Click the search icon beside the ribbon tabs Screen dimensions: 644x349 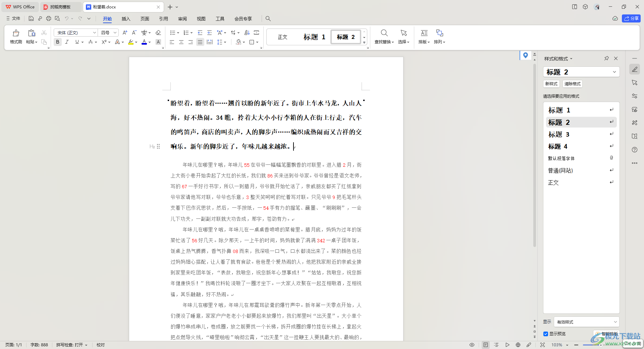(268, 18)
